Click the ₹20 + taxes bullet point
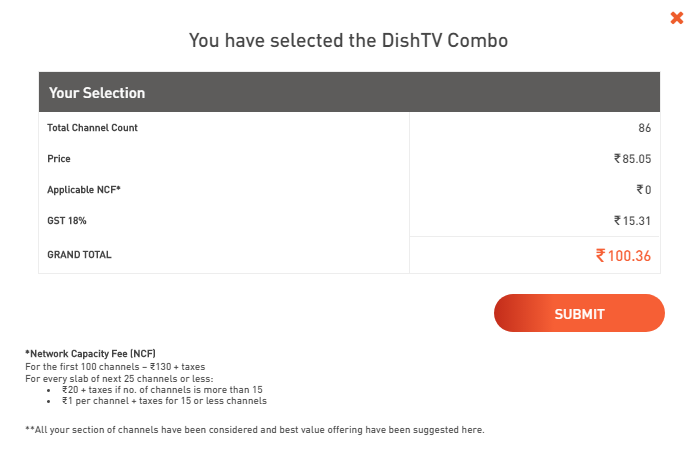Viewport: 698px width, 463px height. 162,390
